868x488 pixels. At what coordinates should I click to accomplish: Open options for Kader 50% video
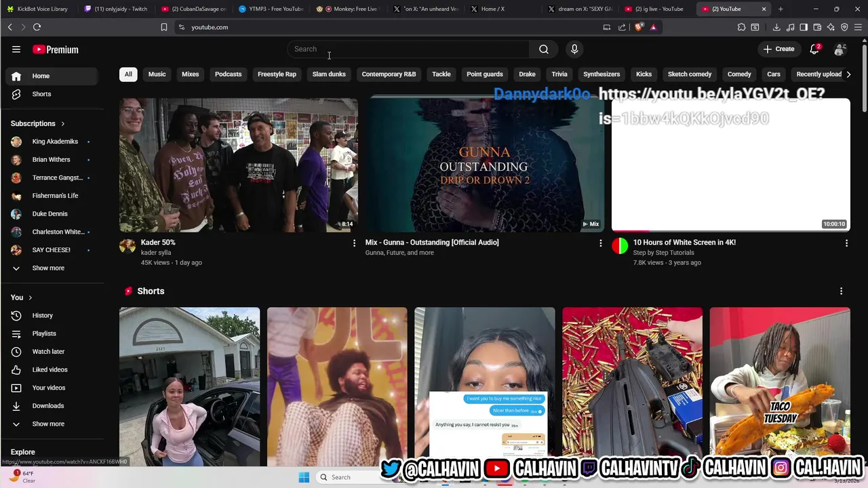pyautogui.click(x=354, y=243)
